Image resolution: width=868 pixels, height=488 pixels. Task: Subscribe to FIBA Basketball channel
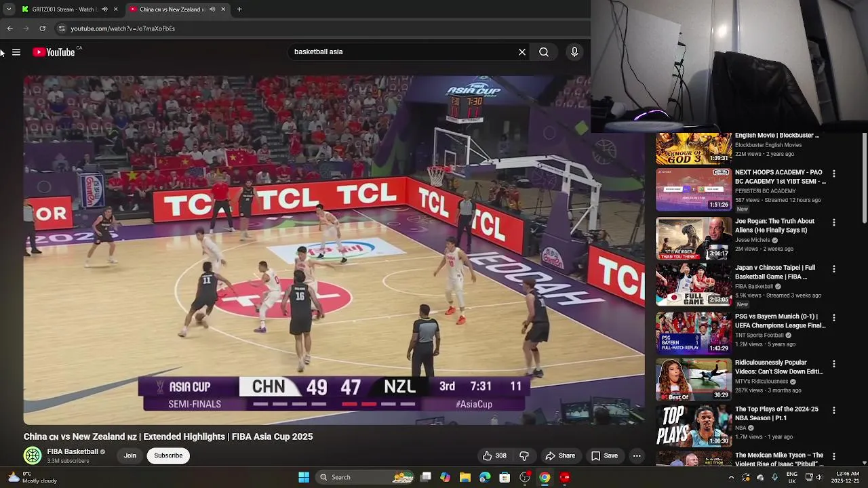tap(168, 455)
